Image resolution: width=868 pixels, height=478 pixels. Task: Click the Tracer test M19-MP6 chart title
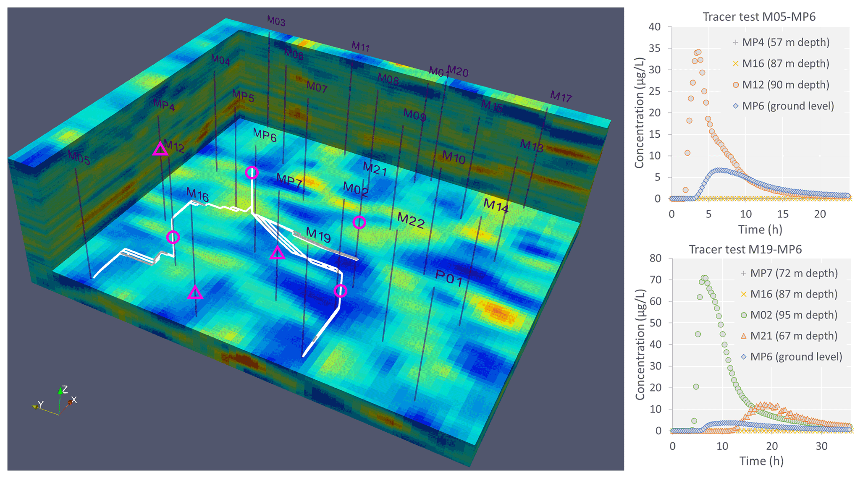[x=745, y=249]
